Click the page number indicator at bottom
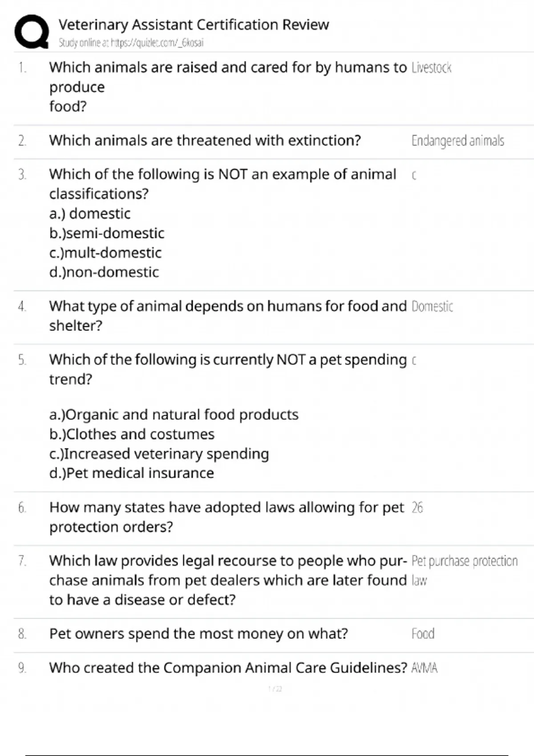Viewport: 534px width, 756px height. point(275,689)
